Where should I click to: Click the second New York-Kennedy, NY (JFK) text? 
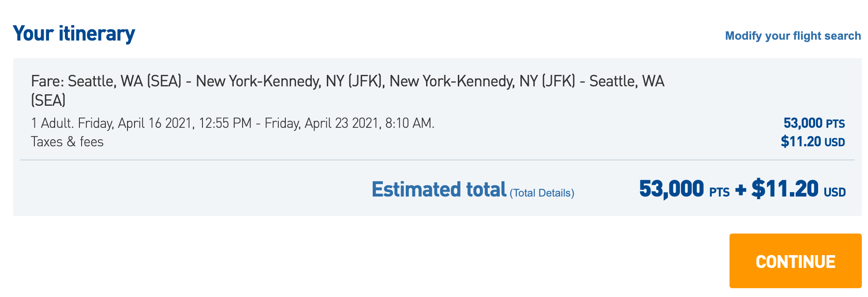(483, 82)
